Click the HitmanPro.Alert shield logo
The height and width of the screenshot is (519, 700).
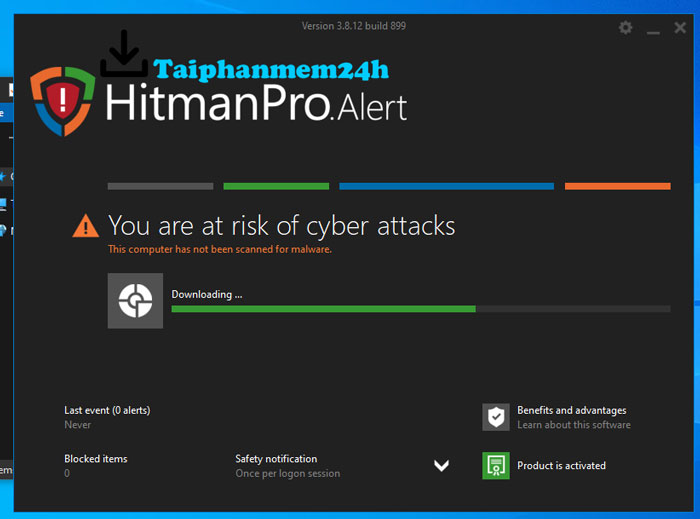click(x=63, y=101)
